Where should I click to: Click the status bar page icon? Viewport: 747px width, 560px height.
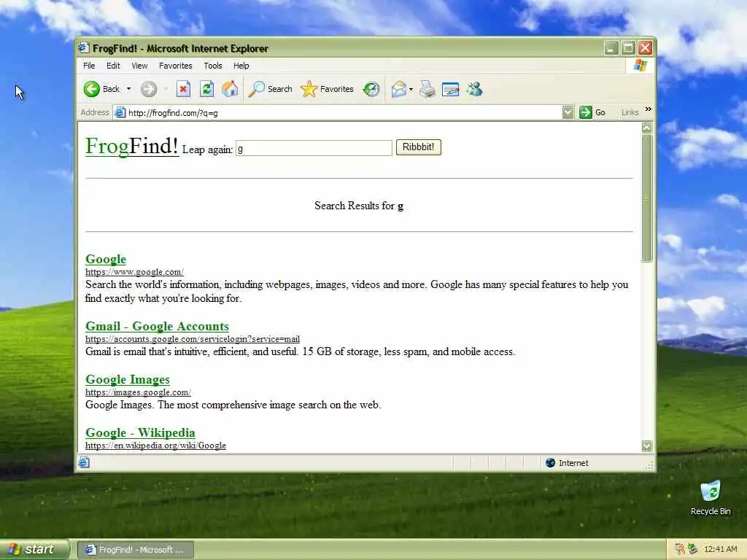[84, 462]
